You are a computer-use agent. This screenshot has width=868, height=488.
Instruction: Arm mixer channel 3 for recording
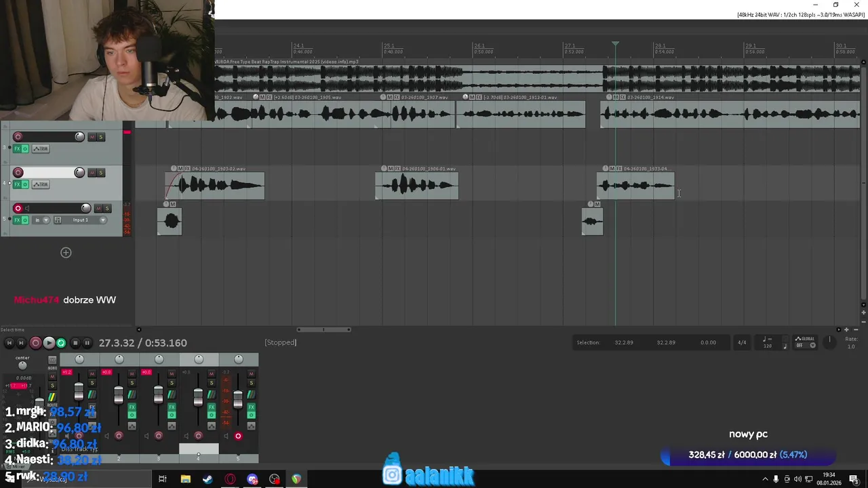159,436
